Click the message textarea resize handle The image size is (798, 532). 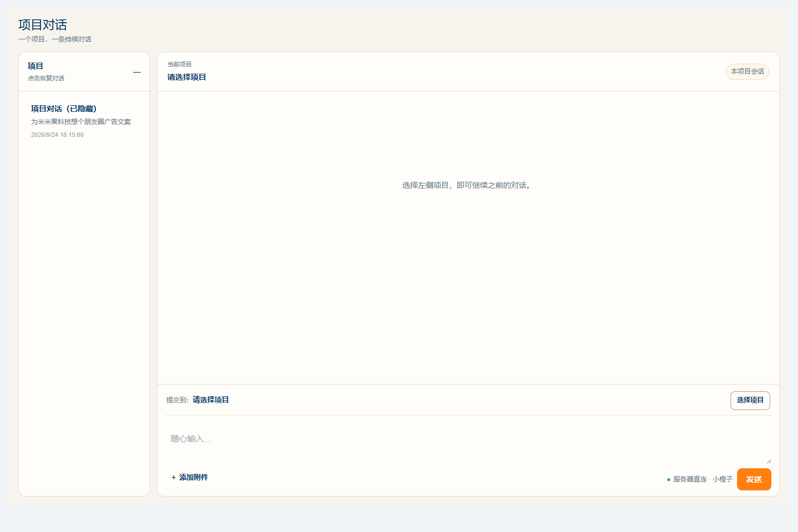(768, 461)
